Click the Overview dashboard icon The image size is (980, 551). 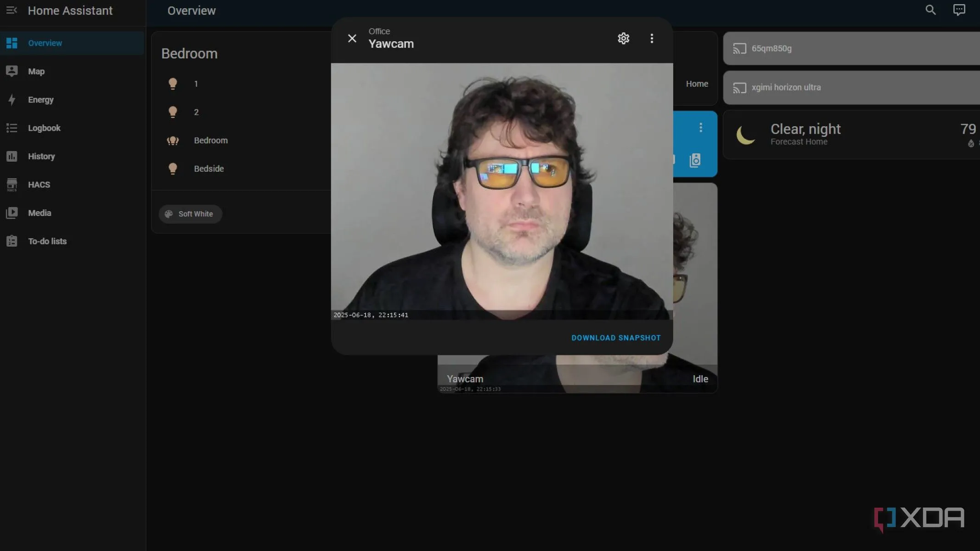click(12, 43)
